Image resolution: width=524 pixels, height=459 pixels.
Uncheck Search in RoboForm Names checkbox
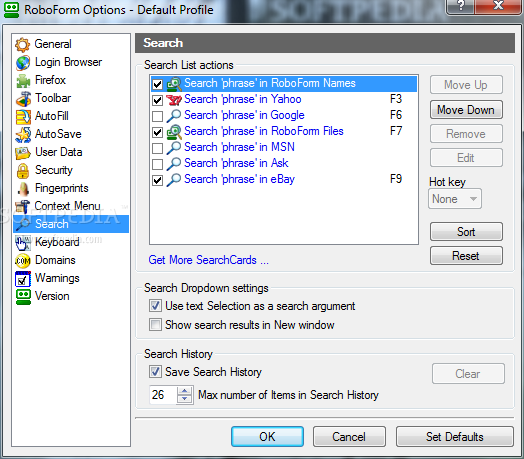point(157,84)
